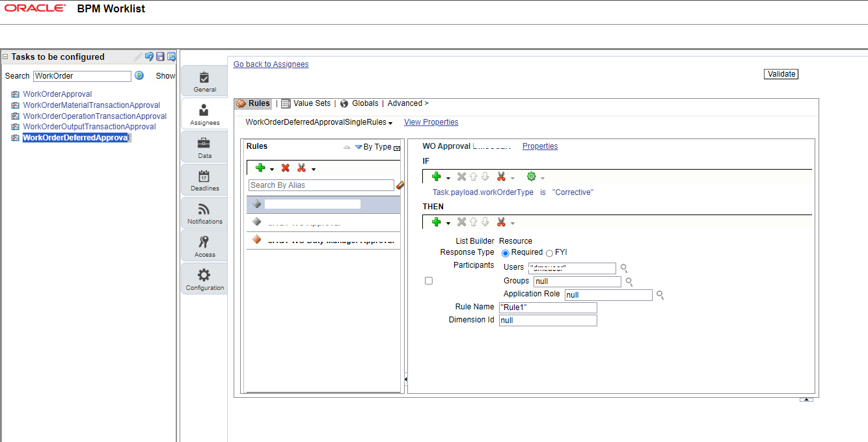This screenshot has height=442, width=868.
Task: Click the Validate button
Action: coord(781,73)
